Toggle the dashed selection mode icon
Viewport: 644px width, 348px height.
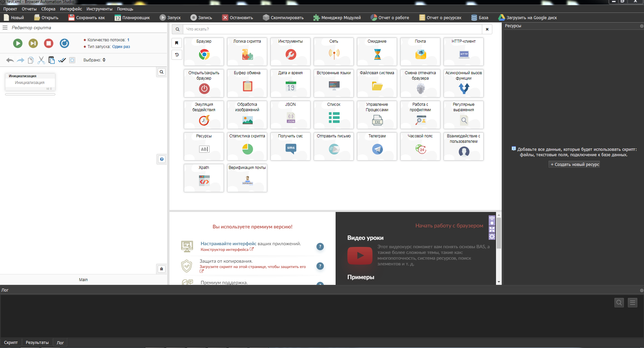tap(72, 60)
